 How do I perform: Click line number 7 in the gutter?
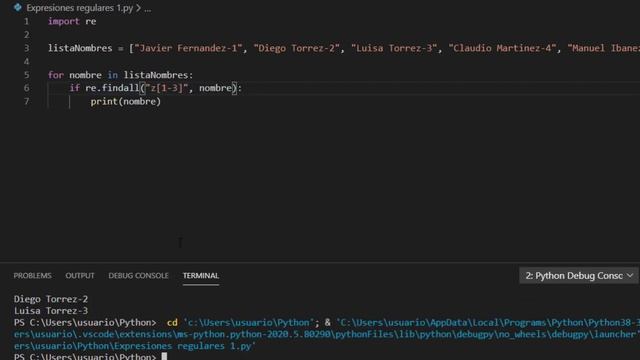pyautogui.click(x=27, y=102)
